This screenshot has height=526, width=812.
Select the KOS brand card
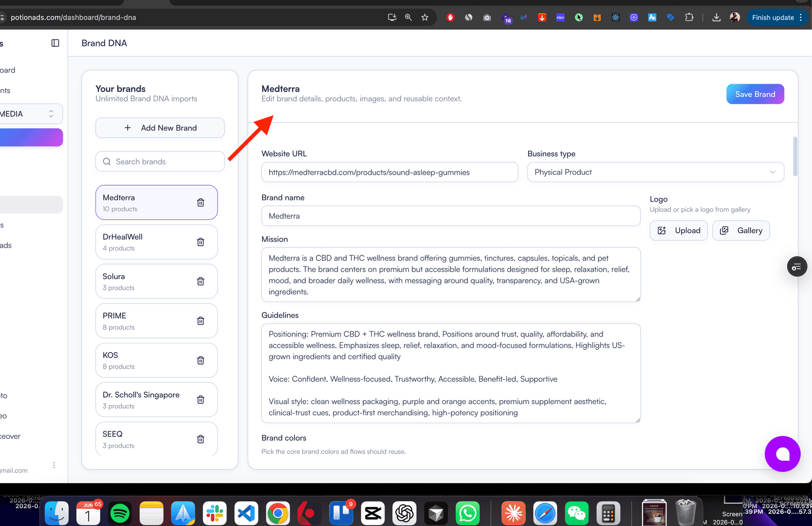[157, 360]
